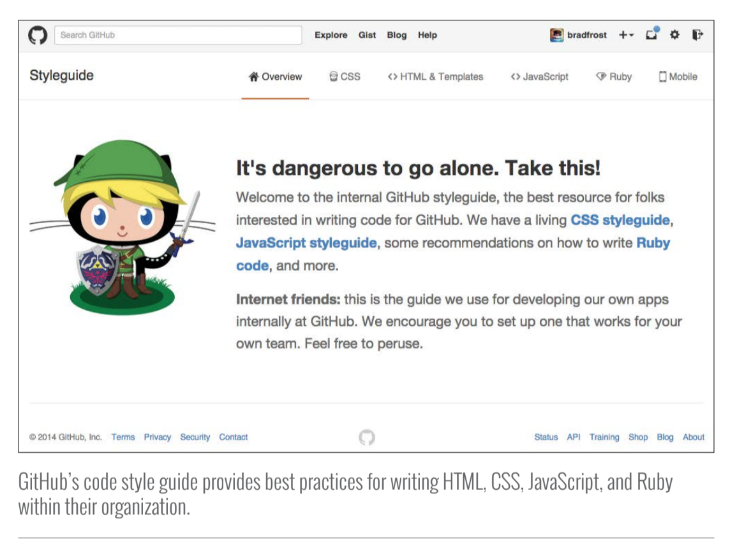744x560 pixels.
Task: Click the code brackets icon beside JavaScript
Action: (516, 77)
